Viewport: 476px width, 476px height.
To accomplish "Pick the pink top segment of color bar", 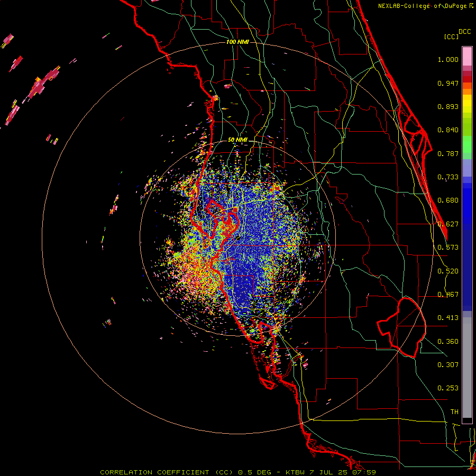I will (467, 57).
